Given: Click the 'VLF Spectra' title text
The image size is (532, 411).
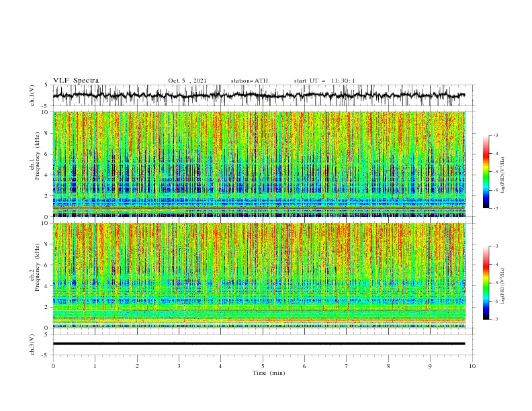Looking at the screenshot, I should 76,81.
